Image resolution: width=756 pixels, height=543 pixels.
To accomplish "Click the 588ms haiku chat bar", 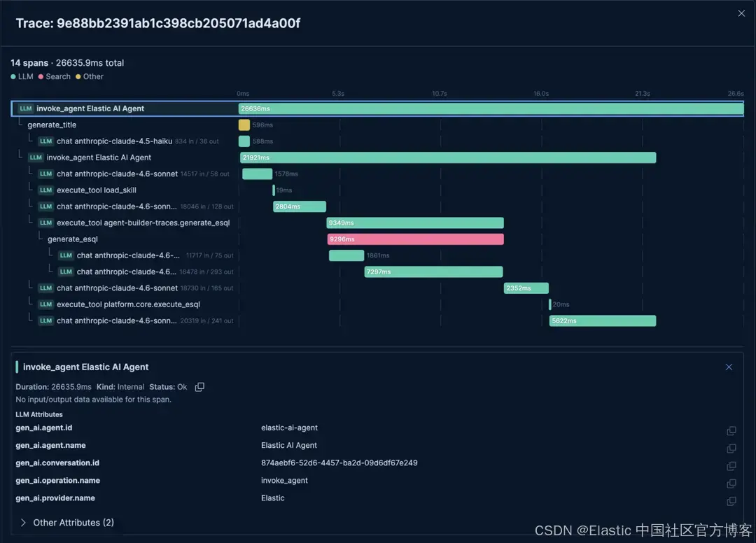I will click(244, 141).
